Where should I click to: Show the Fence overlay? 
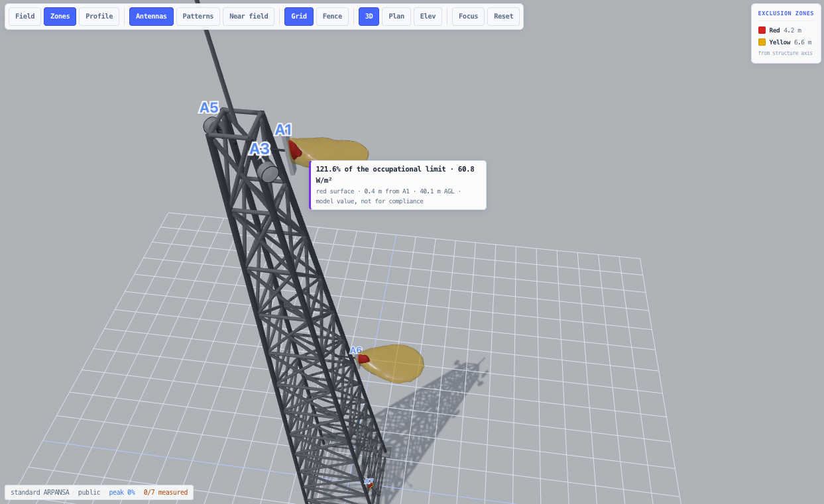point(332,17)
